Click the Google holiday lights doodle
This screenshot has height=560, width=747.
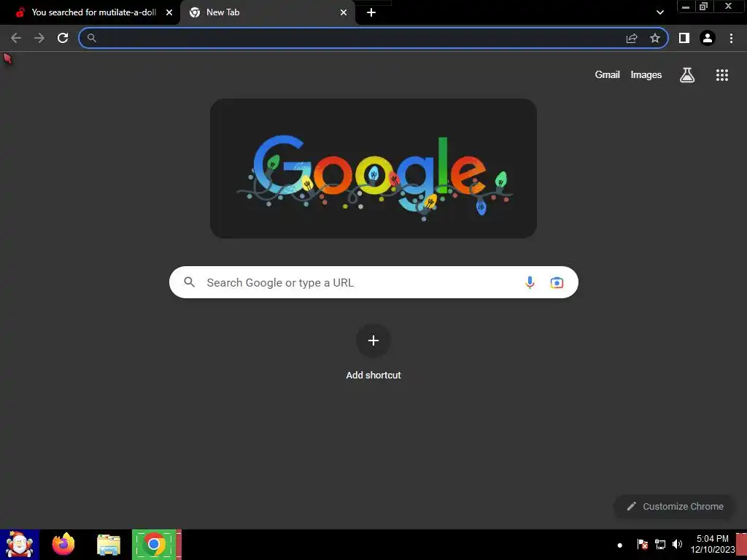pyautogui.click(x=373, y=168)
